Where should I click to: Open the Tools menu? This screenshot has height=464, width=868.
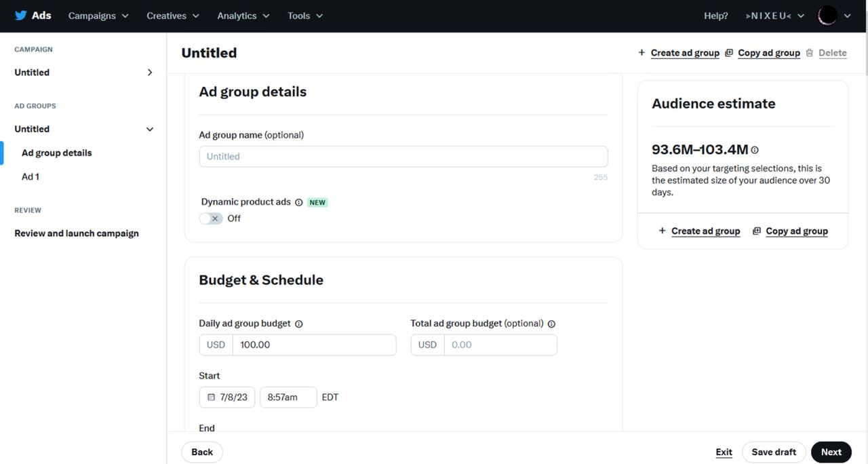tap(305, 16)
